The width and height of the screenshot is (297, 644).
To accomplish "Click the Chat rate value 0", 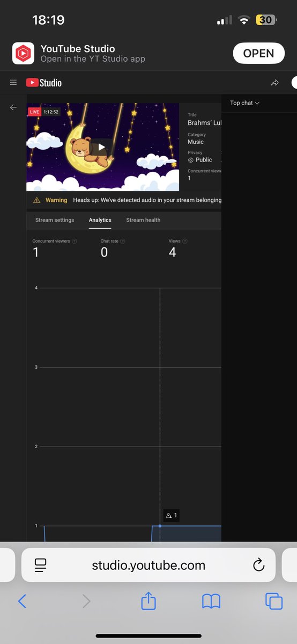I will (104, 252).
